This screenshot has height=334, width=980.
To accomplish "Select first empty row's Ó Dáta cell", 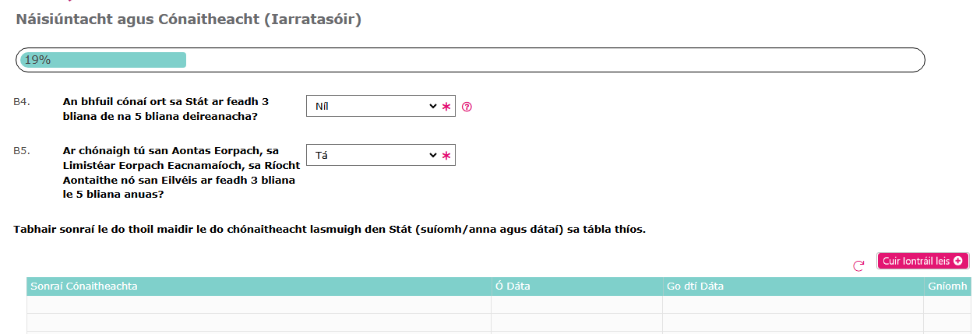I will pyautogui.click(x=576, y=304).
